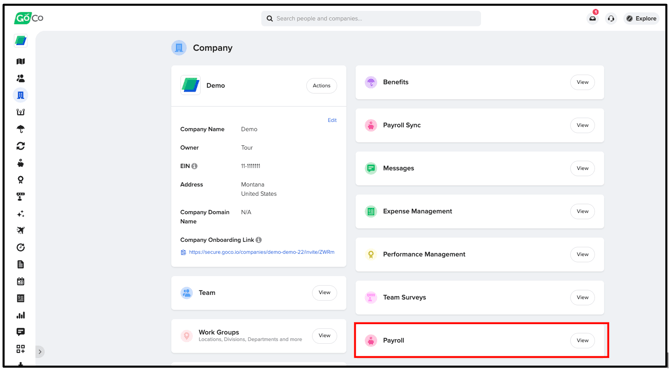This screenshot has width=670, height=370.
Task: Click the info icon next to EIN
Action: pyautogui.click(x=195, y=166)
